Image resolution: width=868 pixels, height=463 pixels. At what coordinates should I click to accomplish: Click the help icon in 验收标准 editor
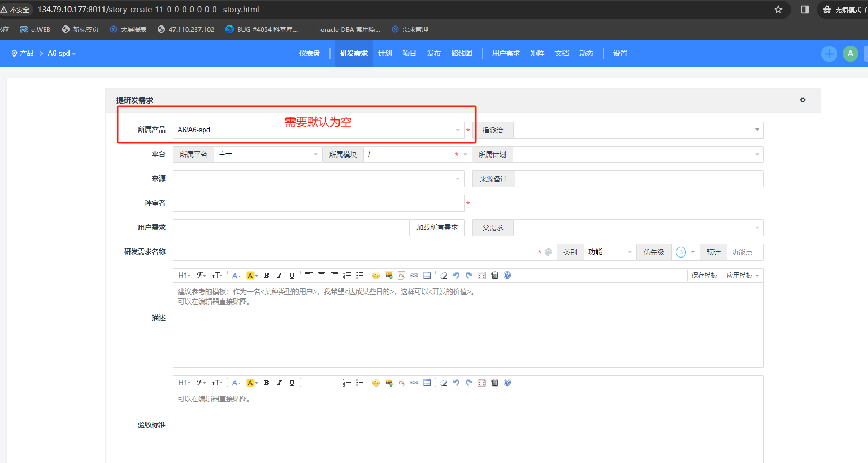point(507,383)
